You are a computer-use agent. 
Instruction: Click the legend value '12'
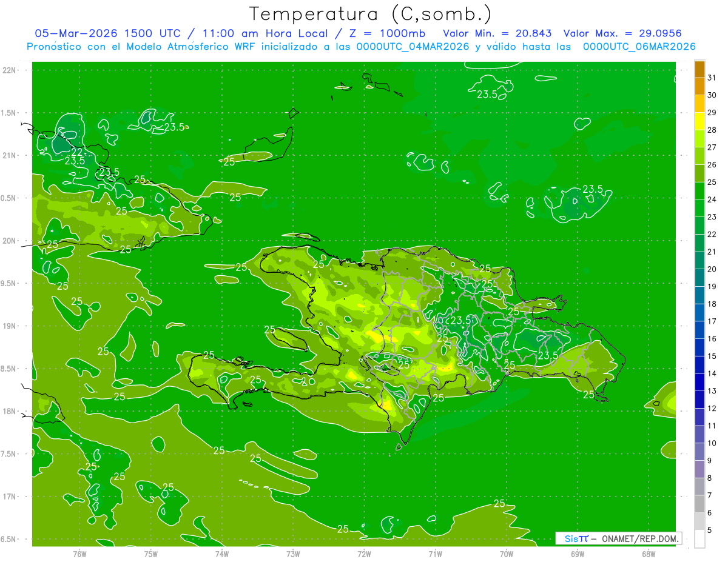[712, 408]
